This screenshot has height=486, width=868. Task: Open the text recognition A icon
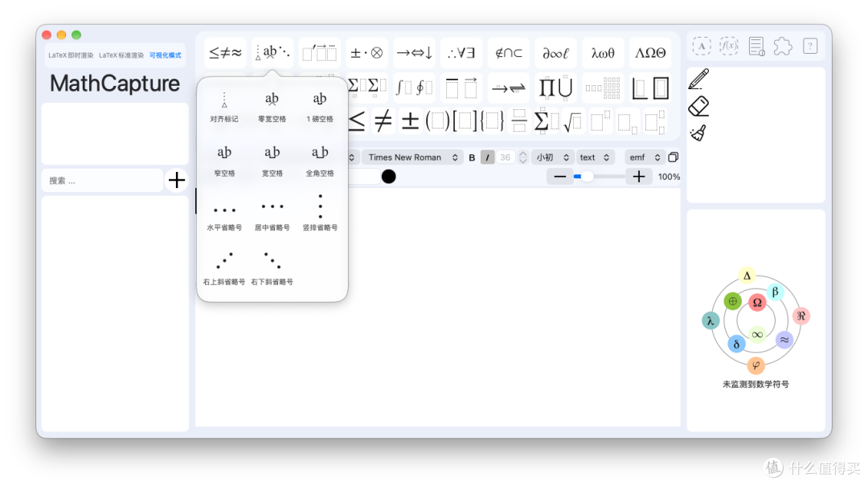(702, 46)
